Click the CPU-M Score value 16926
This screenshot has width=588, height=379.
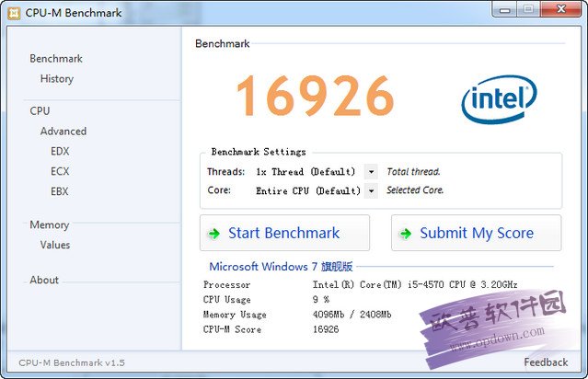[x=326, y=329]
